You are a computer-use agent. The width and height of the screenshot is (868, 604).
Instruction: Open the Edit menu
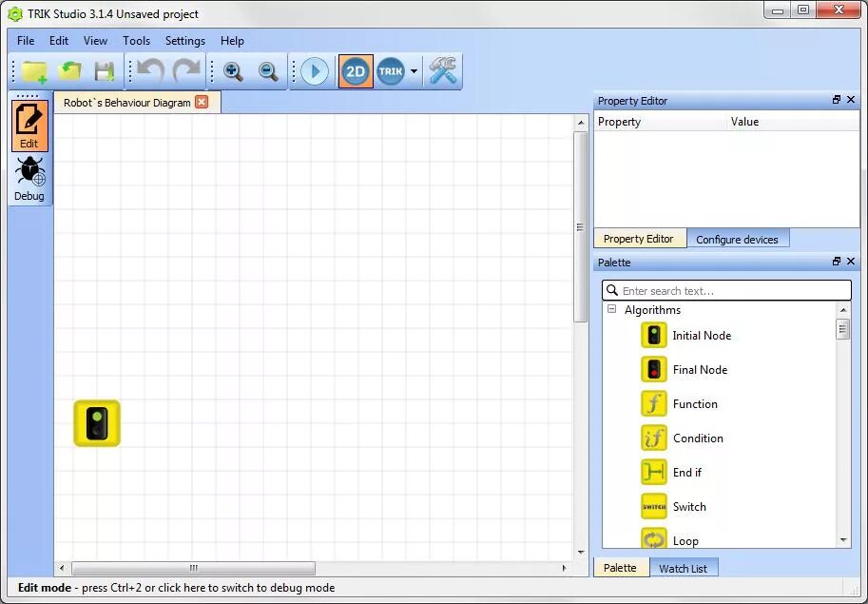pos(59,40)
